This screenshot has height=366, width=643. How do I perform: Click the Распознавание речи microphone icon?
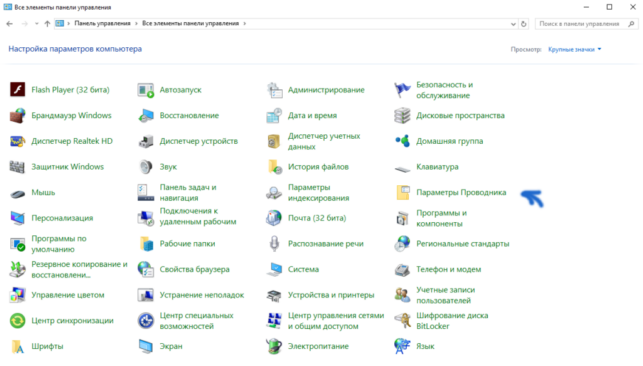274,244
